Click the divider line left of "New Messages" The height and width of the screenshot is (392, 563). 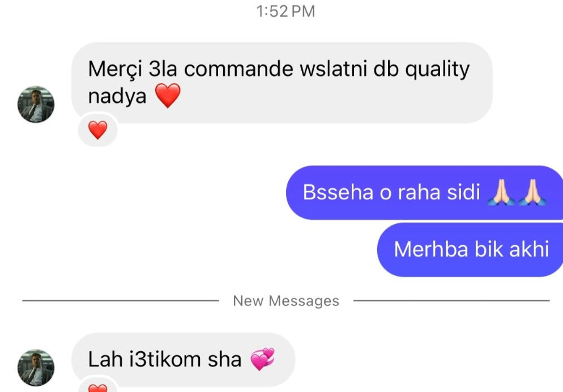tap(120, 300)
